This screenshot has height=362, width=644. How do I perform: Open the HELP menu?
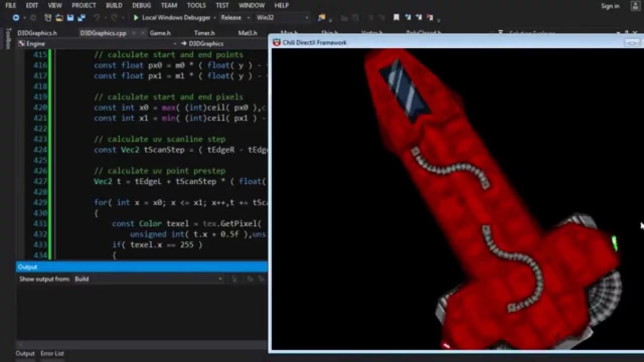282,6
